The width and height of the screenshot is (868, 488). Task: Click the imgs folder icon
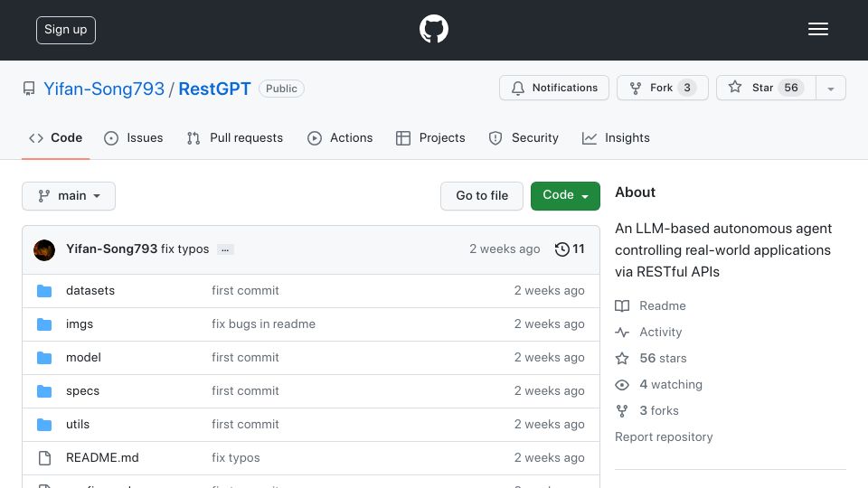[44, 324]
